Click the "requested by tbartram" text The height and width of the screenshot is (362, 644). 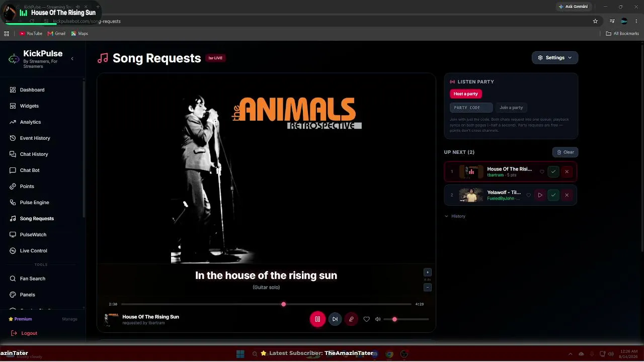point(143,323)
